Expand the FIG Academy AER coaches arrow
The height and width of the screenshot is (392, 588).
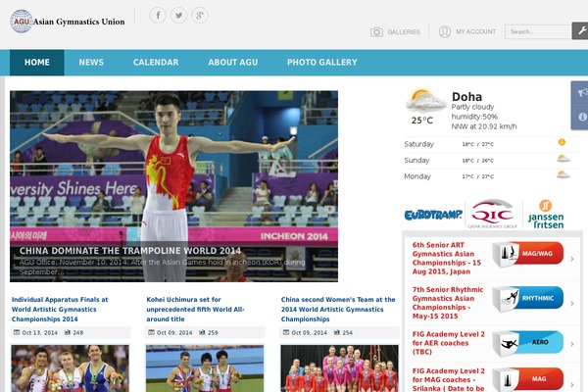(572, 344)
